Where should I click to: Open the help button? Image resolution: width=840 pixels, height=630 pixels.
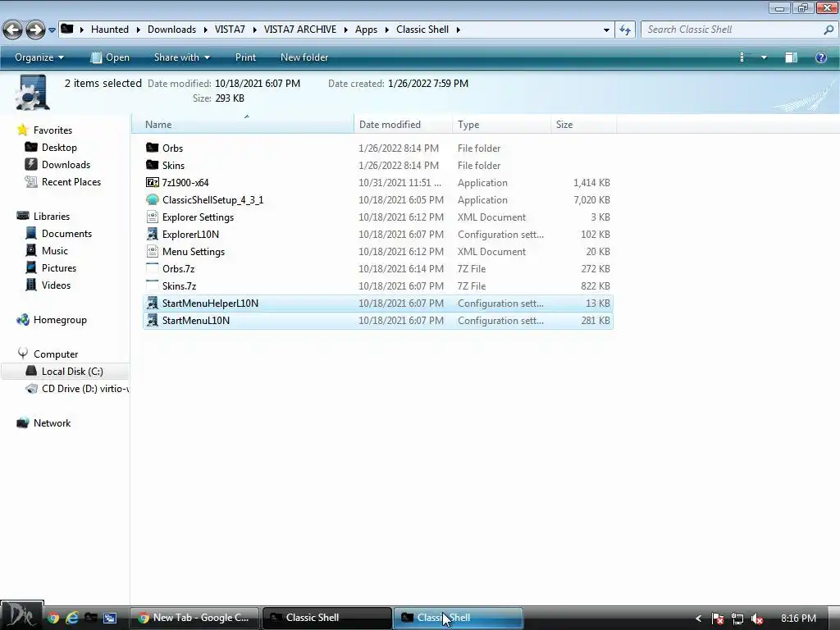coord(820,57)
